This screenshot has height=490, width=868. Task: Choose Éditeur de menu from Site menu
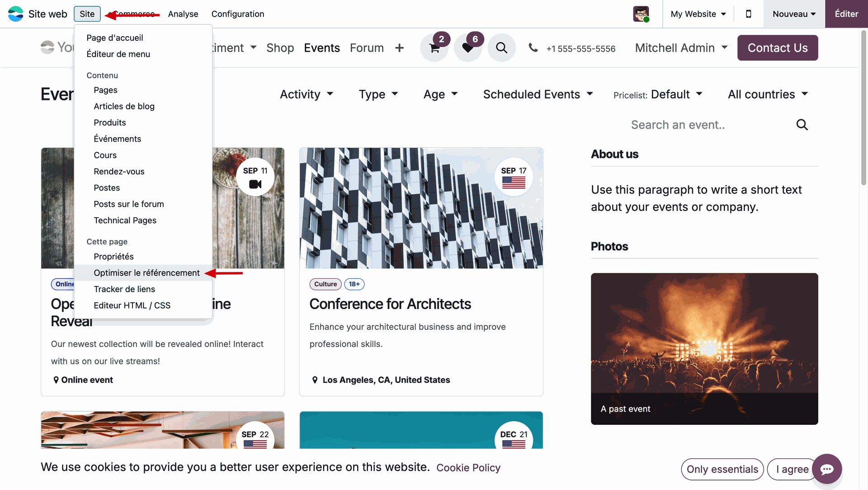tap(118, 54)
